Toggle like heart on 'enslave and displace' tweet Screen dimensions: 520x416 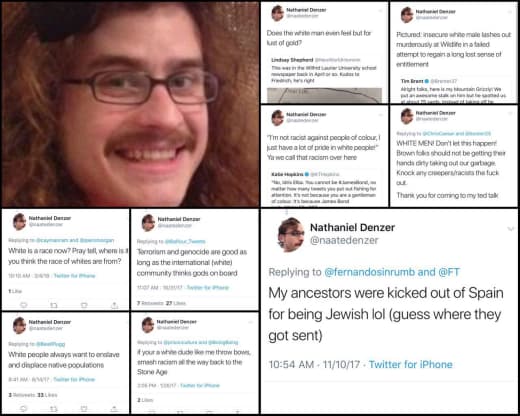coord(84,408)
